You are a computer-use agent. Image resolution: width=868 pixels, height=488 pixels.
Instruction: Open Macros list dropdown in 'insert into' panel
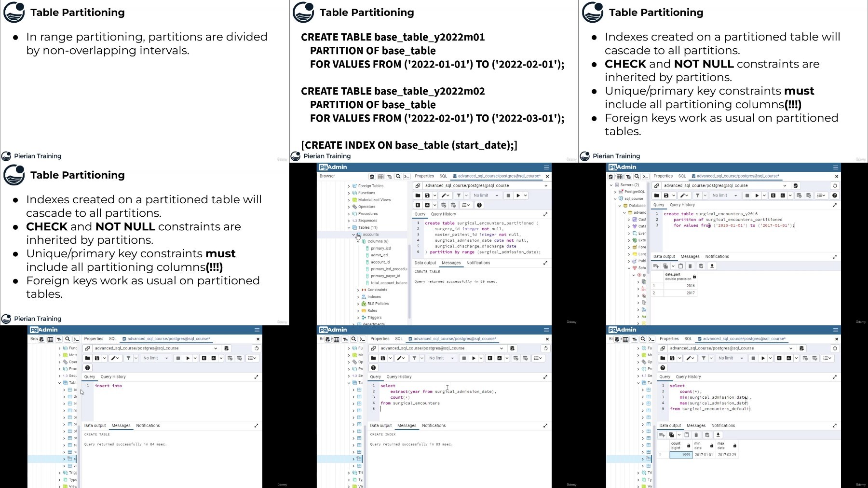point(252,358)
